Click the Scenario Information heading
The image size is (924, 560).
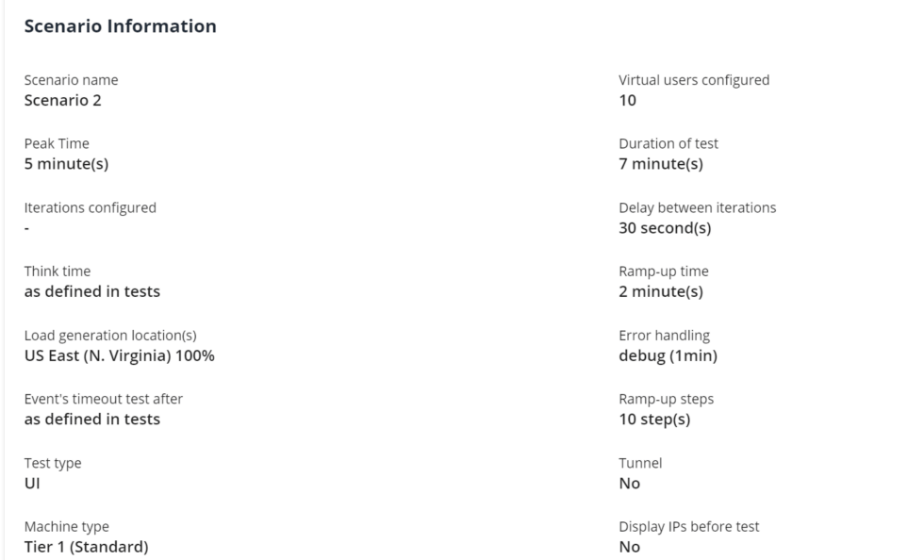pos(120,26)
